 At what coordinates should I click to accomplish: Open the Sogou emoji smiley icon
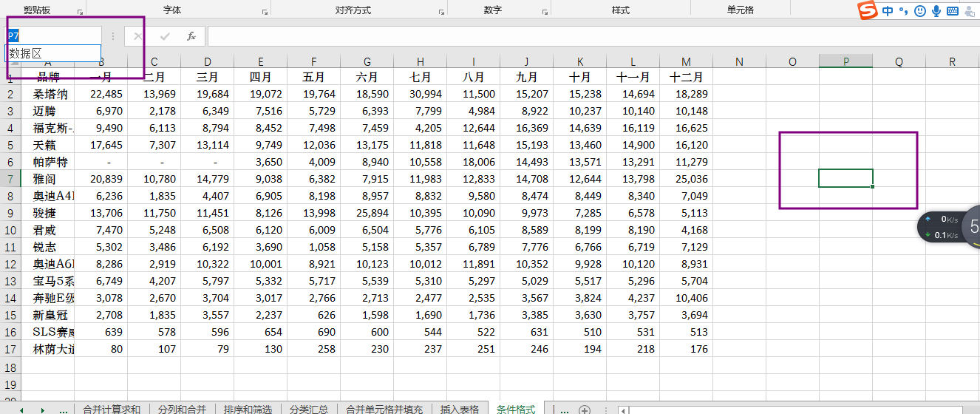920,11
